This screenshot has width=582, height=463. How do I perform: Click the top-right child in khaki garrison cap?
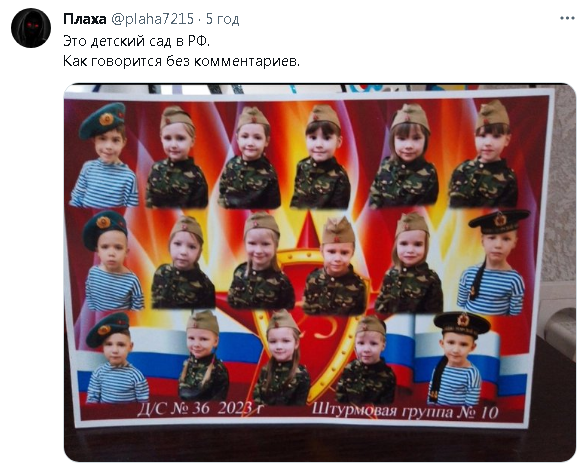coord(484,154)
